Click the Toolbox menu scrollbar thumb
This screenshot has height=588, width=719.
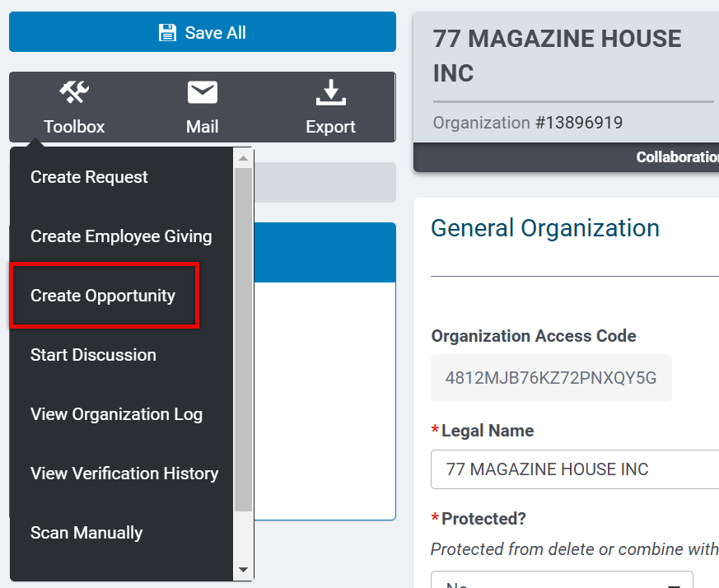[x=244, y=339]
